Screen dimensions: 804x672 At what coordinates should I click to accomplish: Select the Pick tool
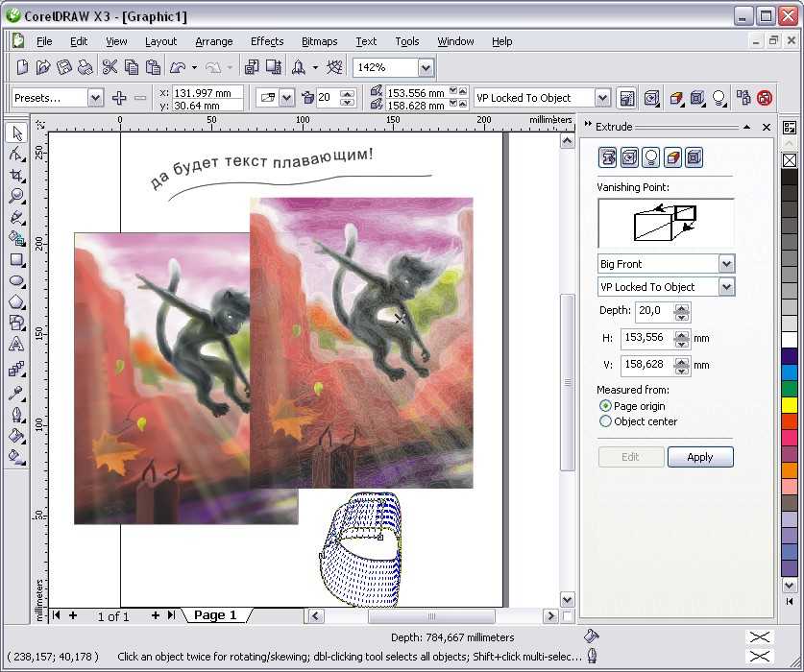(17, 132)
